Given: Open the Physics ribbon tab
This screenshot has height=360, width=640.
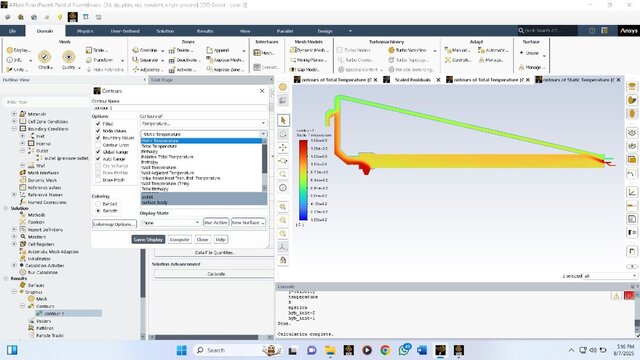Looking at the screenshot, I should (85, 31).
